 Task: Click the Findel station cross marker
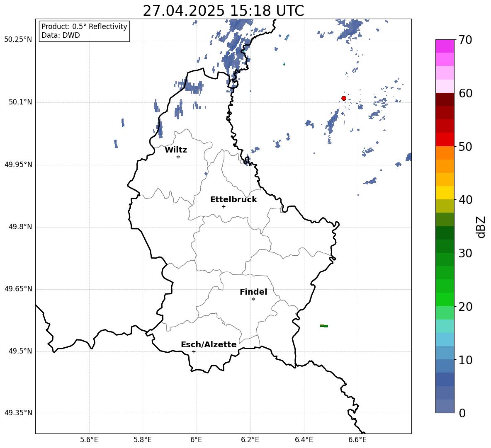253,299
